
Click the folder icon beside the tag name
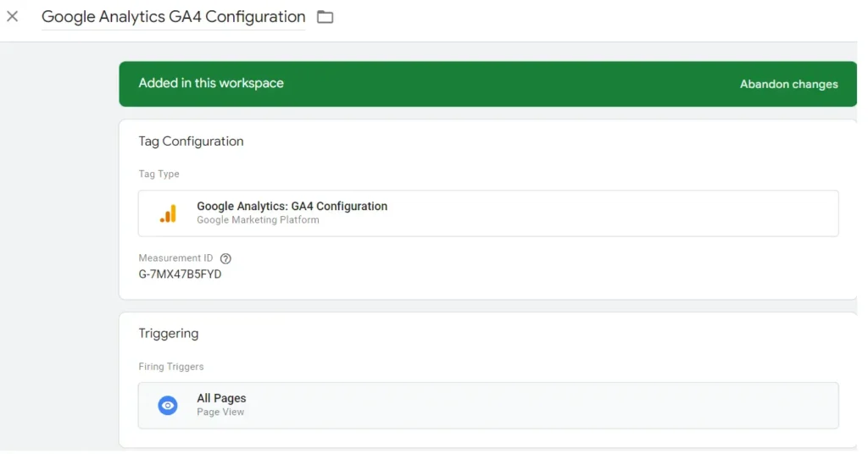point(325,17)
